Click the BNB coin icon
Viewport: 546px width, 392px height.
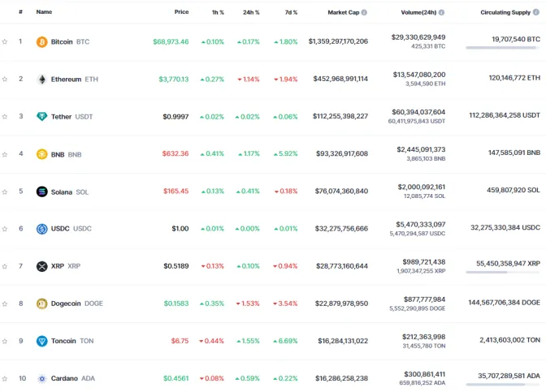[x=42, y=154]
